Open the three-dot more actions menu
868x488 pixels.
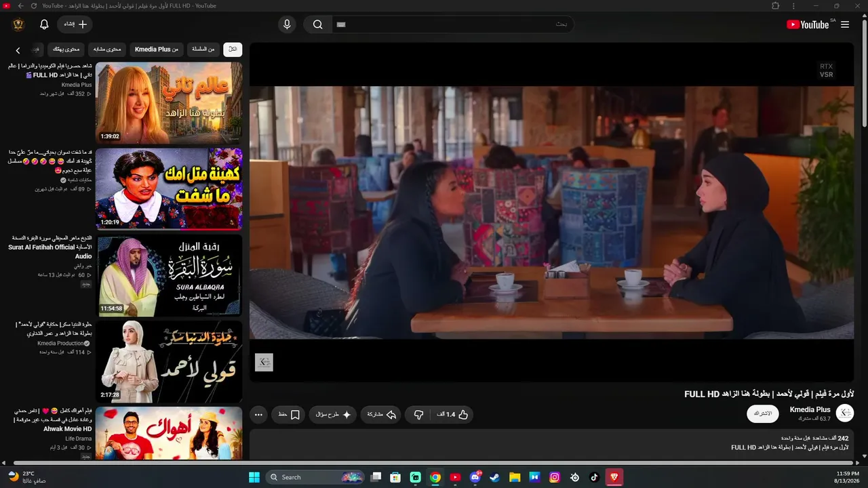[258, 414]
